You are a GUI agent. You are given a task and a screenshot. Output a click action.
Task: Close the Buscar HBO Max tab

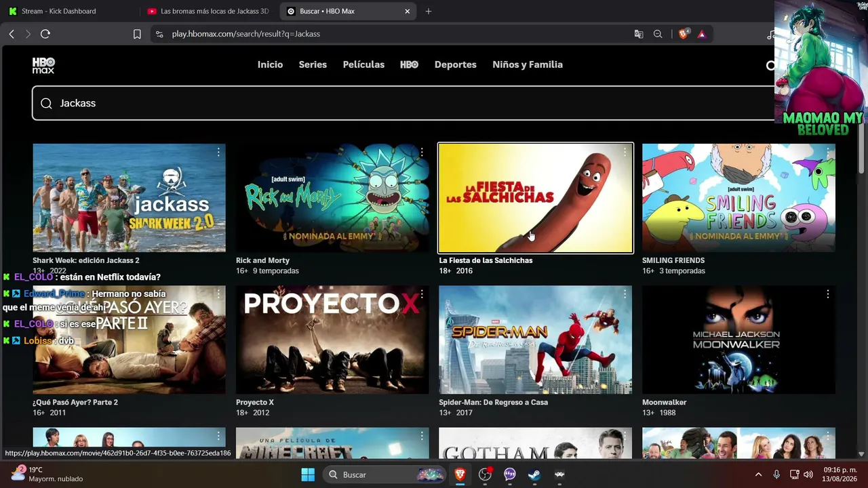[x=408, y=12]
